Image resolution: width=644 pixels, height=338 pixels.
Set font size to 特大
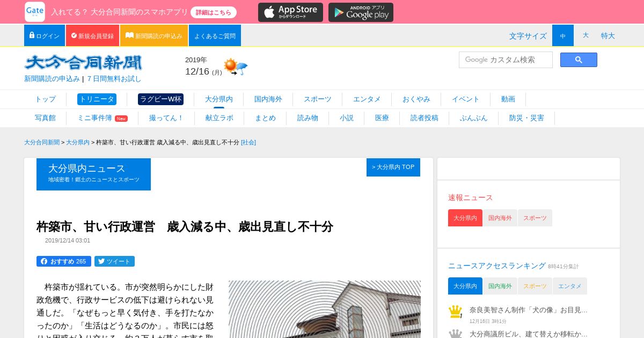(608, 35)
